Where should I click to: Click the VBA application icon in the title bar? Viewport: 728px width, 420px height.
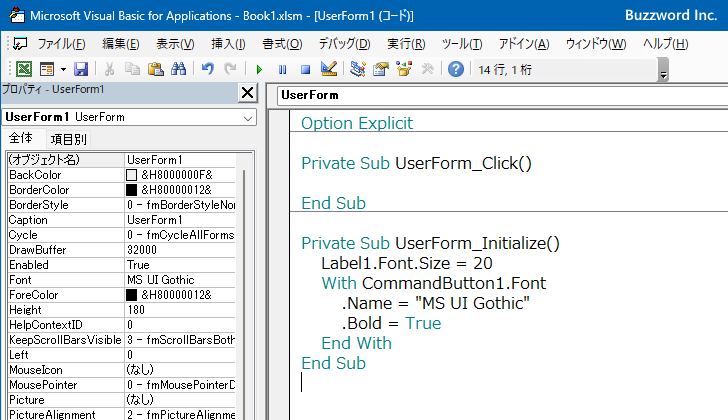click(17, 15)
